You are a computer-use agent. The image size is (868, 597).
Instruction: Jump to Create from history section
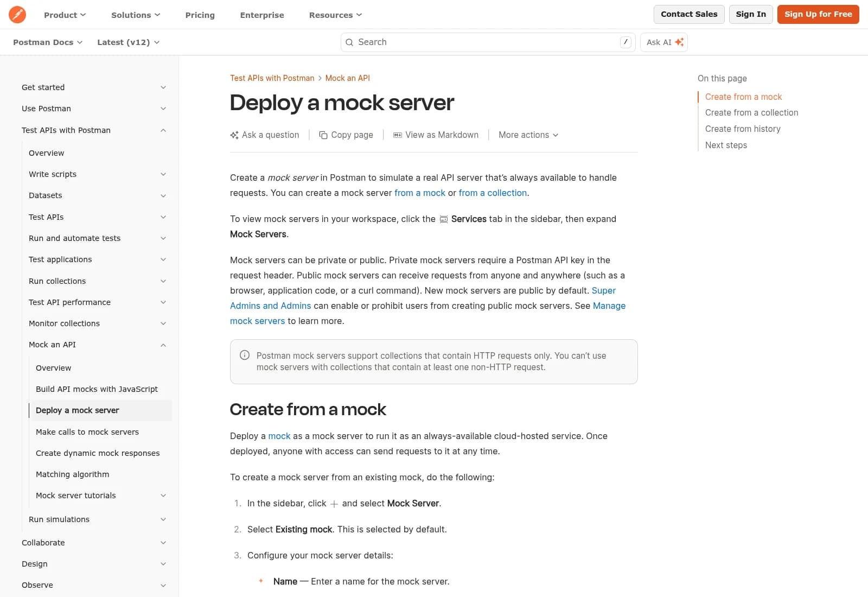pyautogui.click(x=743, y=129)
